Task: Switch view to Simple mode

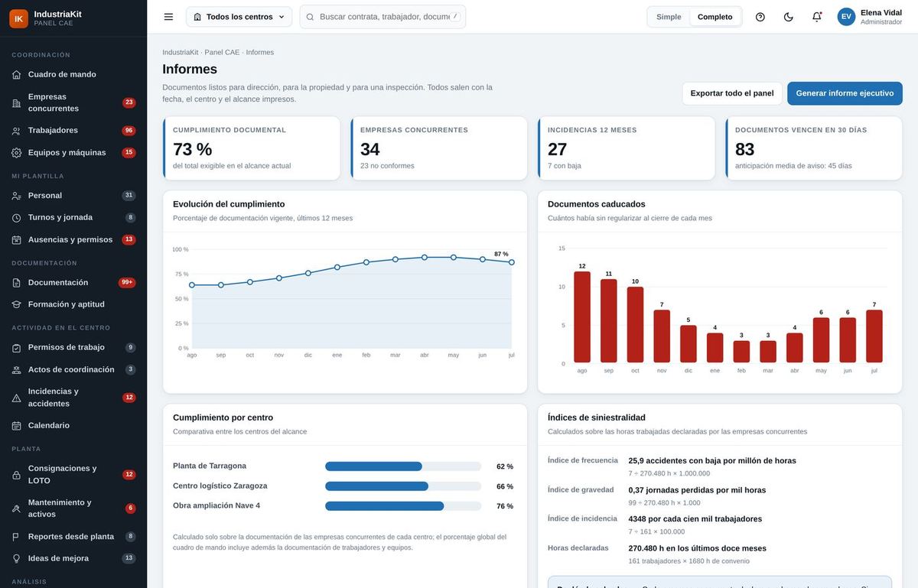Action: 669,17
